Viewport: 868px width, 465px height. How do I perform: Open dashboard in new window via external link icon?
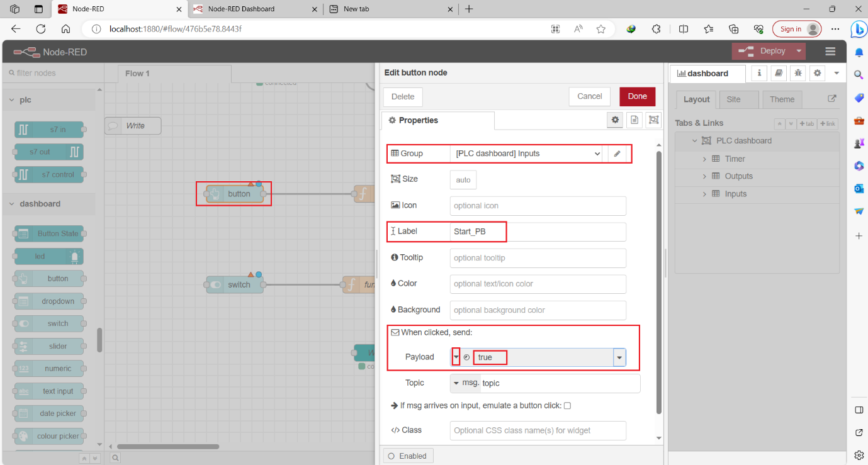click(x=832, y=99)
